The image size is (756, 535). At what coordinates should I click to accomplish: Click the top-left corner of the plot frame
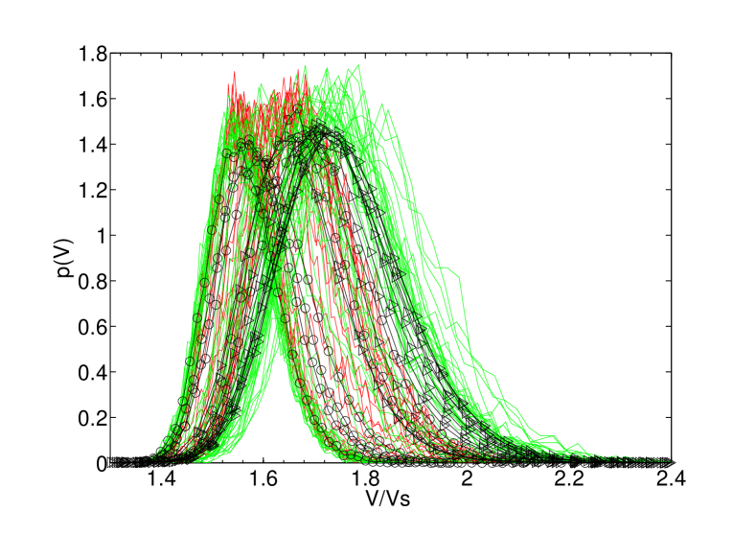click(x=110, y=53)
